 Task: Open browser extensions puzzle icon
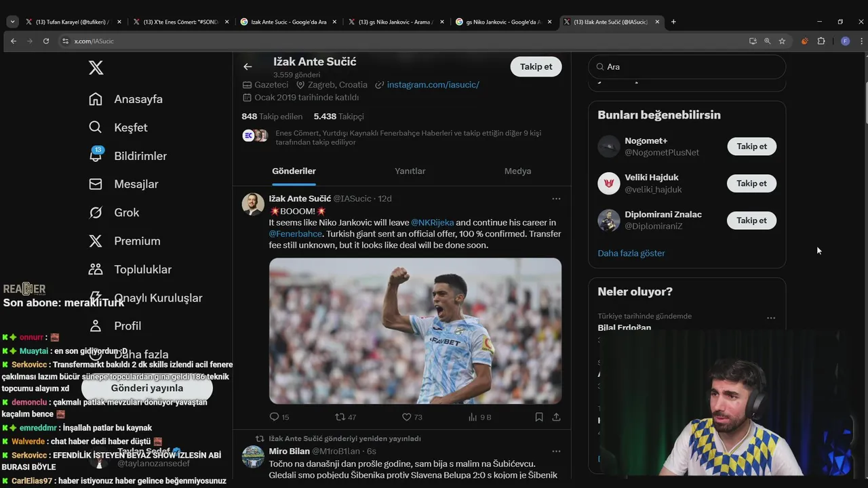(x=821, y=41)
